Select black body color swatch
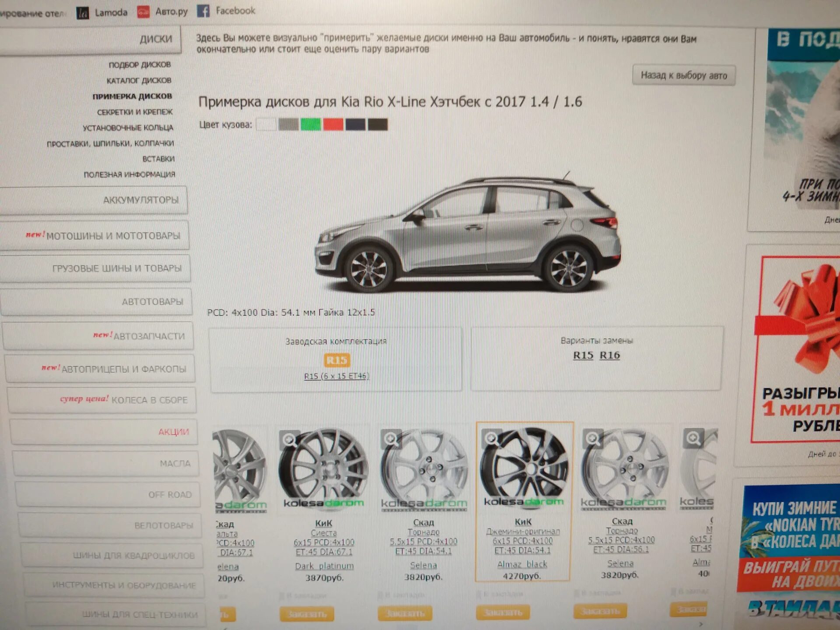 tap(378, 125)
